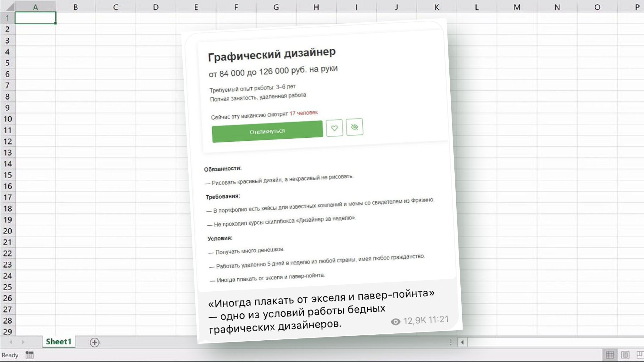Switch to Page Layout view icon
The height and width of the screenshot is (362, 644).
pos(625,355)
